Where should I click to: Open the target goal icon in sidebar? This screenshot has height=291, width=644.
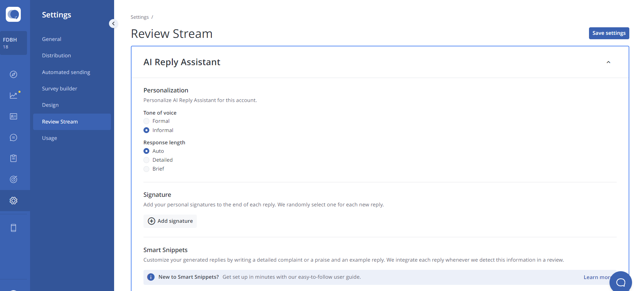[x=13, y=179]
